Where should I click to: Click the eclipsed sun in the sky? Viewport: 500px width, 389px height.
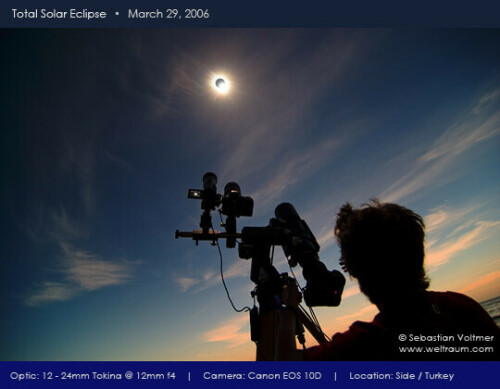coord(221,83)
